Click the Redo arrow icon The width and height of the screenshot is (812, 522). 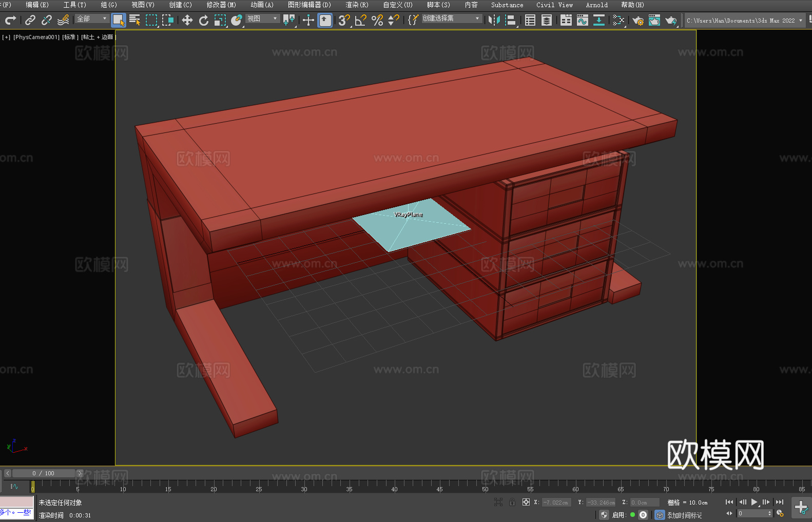tap(10, 20)
